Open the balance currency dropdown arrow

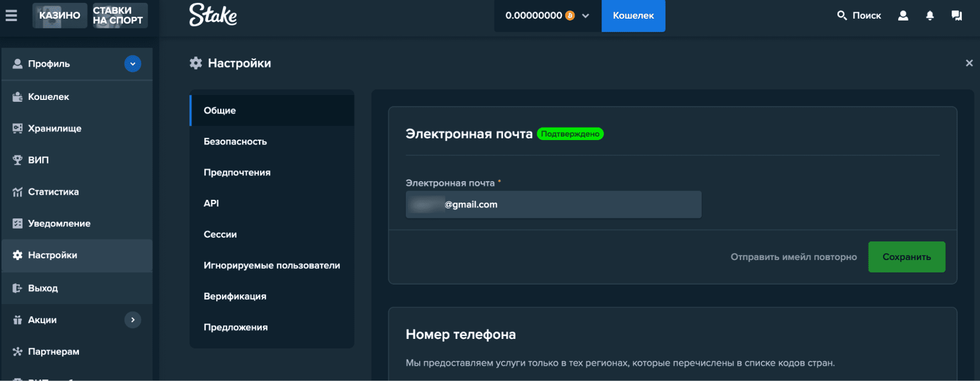(x=585, y=16)
